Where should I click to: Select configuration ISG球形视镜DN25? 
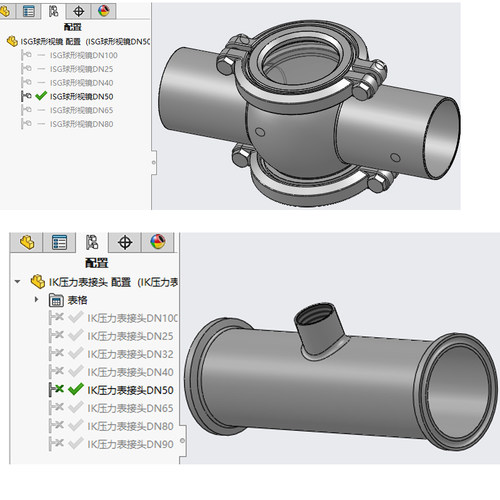click(82, 69)
